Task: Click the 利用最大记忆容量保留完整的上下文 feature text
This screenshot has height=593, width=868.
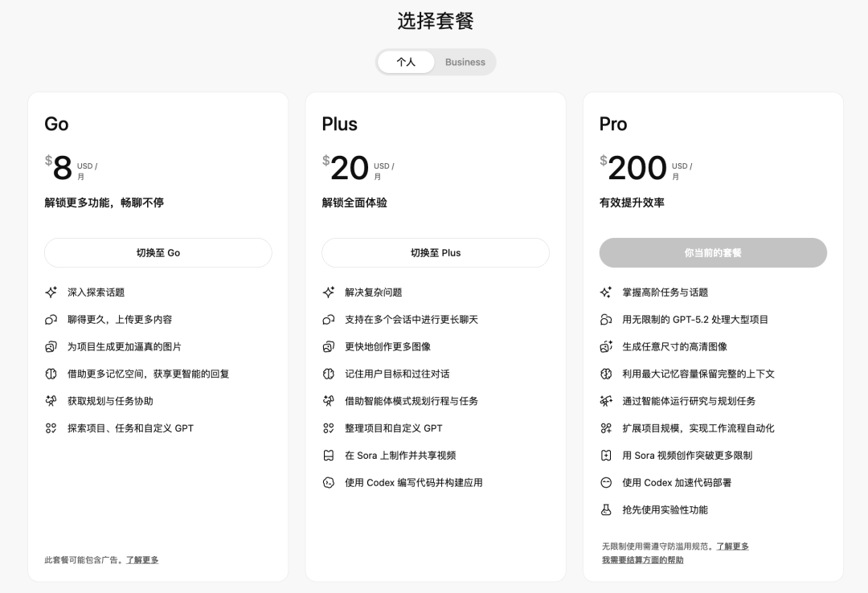Action: coord(698,374)
